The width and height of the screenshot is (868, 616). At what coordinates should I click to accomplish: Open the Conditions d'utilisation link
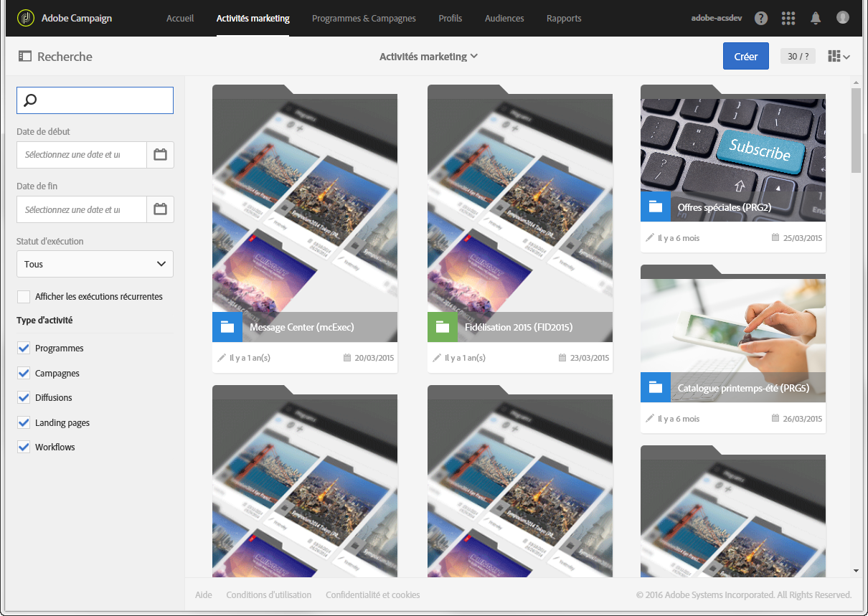tap(269, 595)
